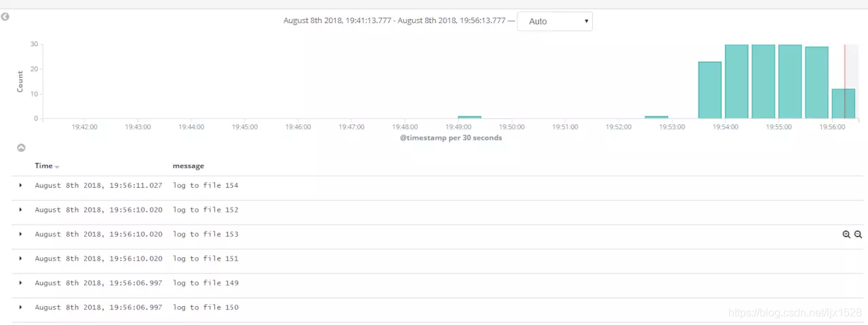The width and height of the screenshot is (868, 325).
Task: Collapse the left sidebar with arrow icon
Action: coord(5,16)
